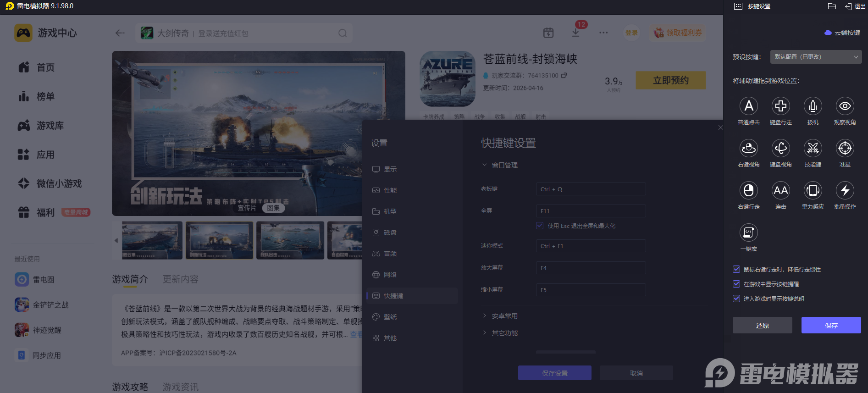Screen dimensions: 868x393
Task: Select the 技能键 crossed swords icon
Action: coord(813,149)
